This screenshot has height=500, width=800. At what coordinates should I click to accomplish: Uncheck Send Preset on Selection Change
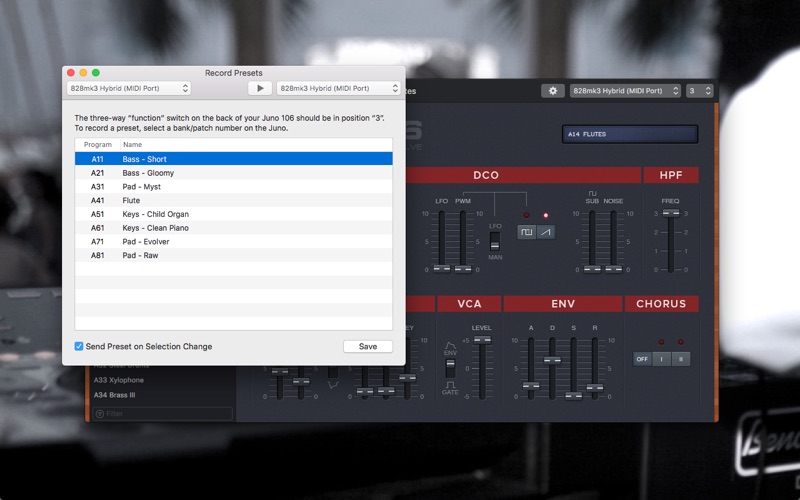80,347
